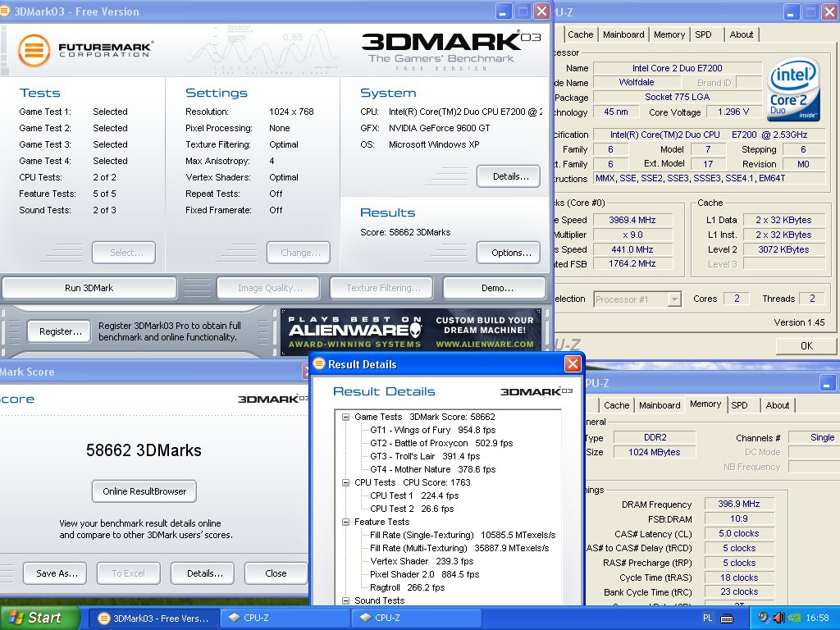
Task: Click the Image Quality... button
Action: point(268,288)
